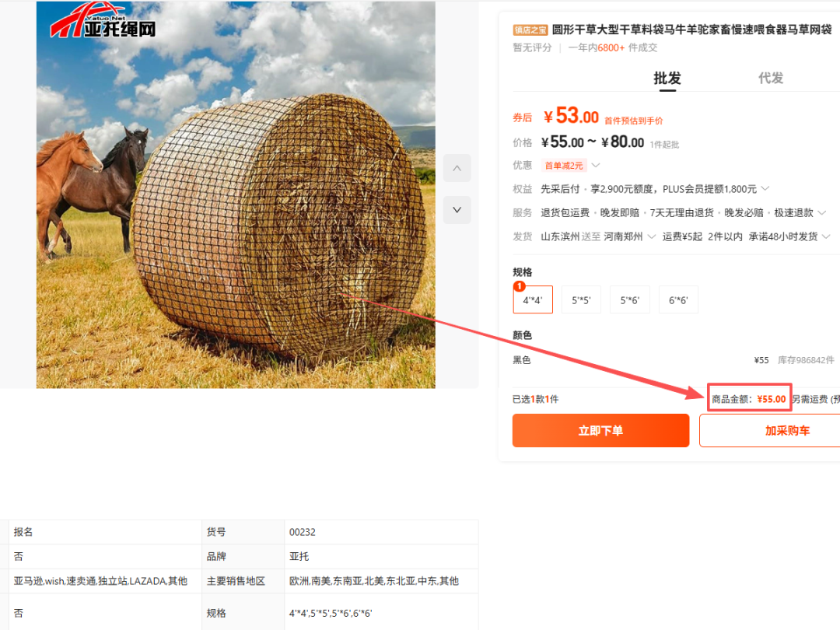Expand the 服务 service guarantees chevron
Screen dimensions: 840x630
coord(821,212)
